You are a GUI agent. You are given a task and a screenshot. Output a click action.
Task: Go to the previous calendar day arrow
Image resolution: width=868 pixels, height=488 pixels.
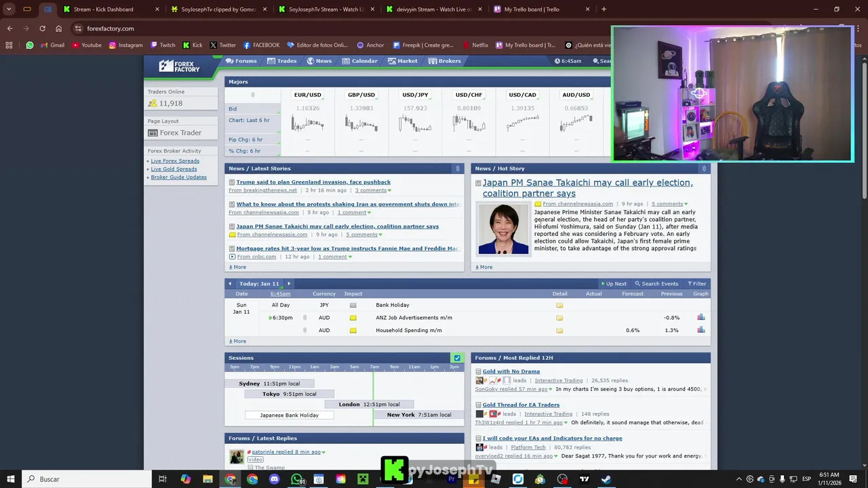230,284
